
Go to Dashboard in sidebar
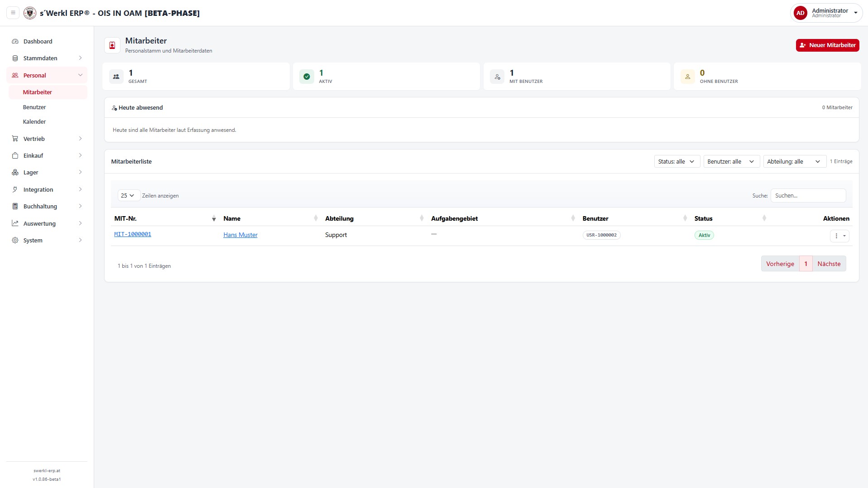point(47,41)
